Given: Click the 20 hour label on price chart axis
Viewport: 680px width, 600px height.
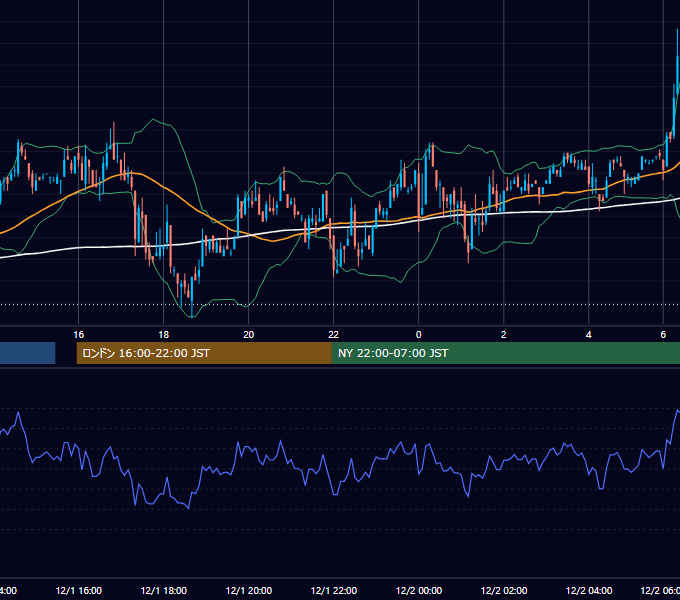Looking at the screenshot, I should [x=248, y=335].
